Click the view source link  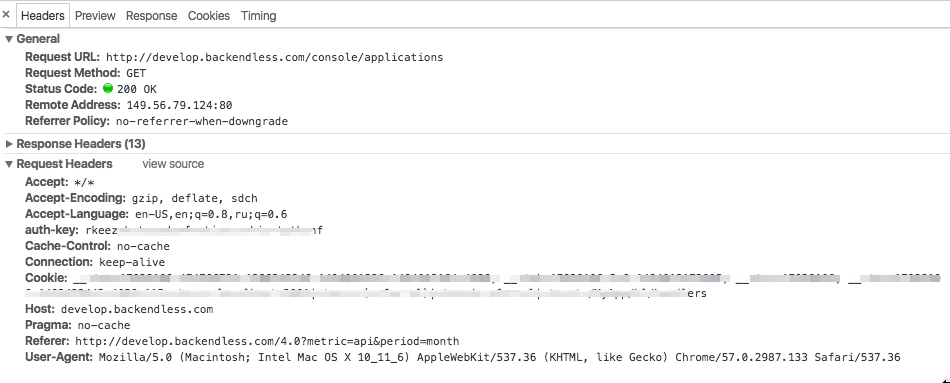tap(173, 164)
